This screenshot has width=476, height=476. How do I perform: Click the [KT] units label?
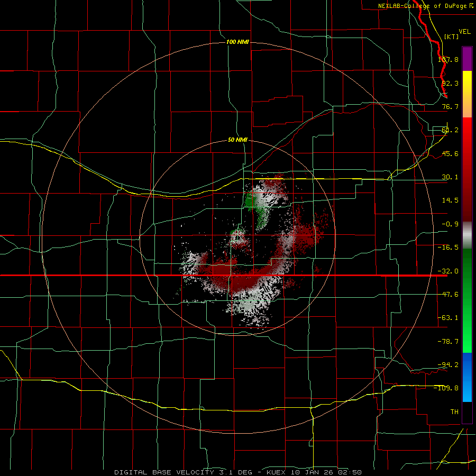(452, 36)
